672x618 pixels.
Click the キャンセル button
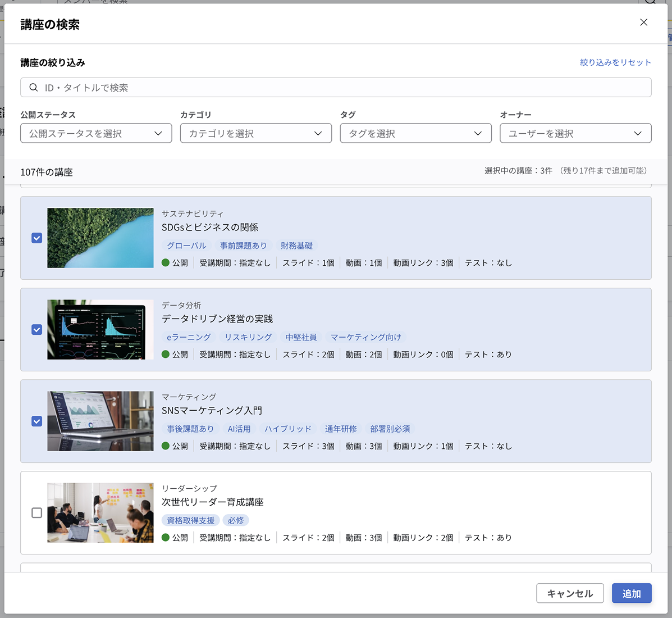click(x=570, y=593)
